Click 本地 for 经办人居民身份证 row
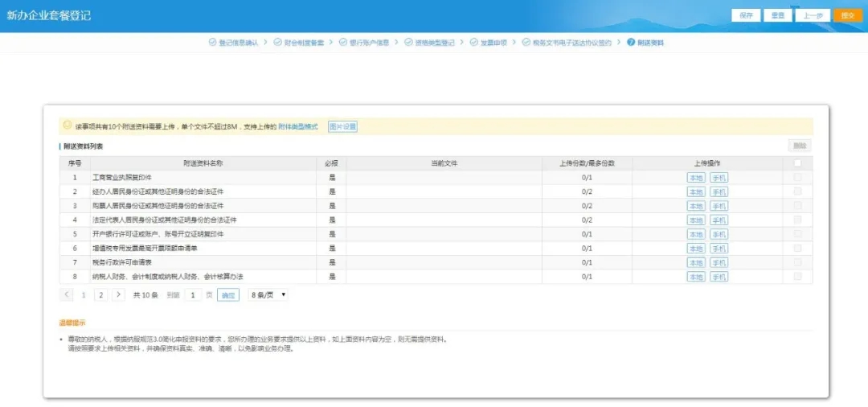 click(696, 191)
